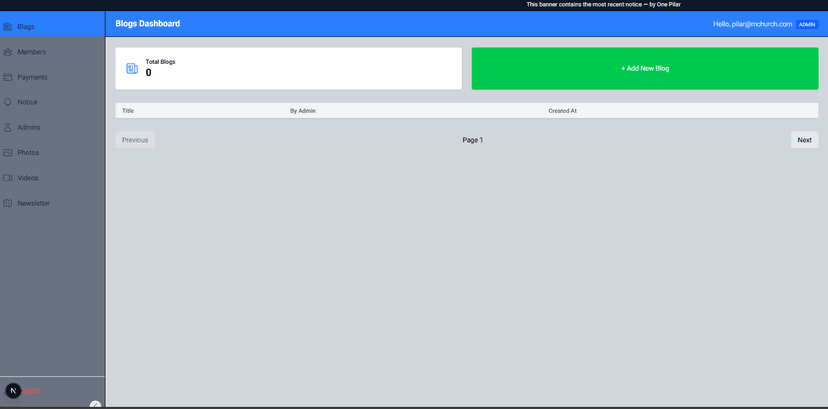
Task: Open the Videos menu item
Action: pos(52,178)
